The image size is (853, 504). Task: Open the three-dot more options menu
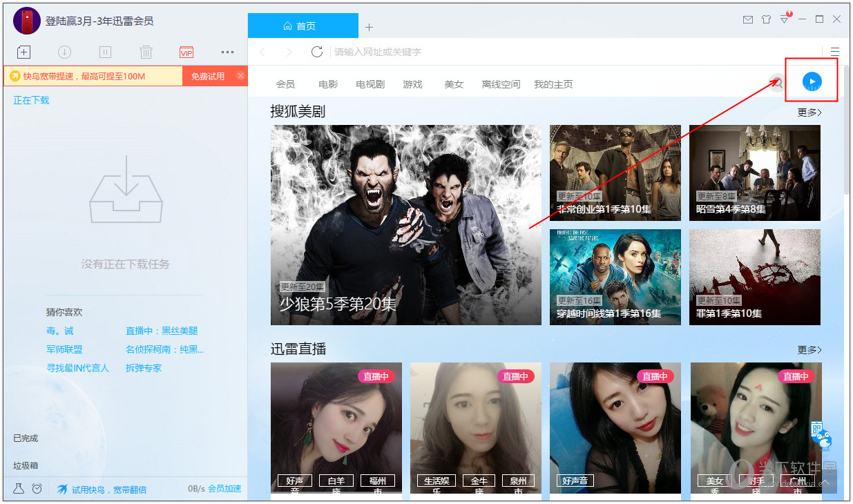click(227, 52)
